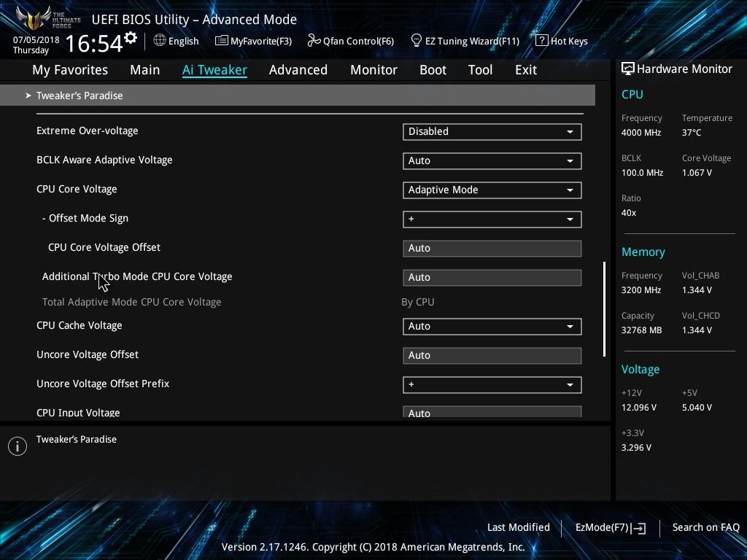
Task: Click the MyFavorite list icon
Action: [221, 41]
